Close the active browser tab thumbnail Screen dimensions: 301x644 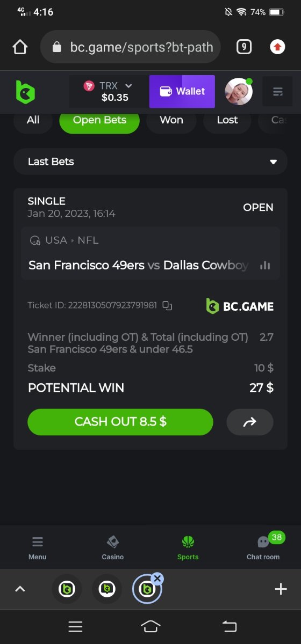click(x=157, y=578)
